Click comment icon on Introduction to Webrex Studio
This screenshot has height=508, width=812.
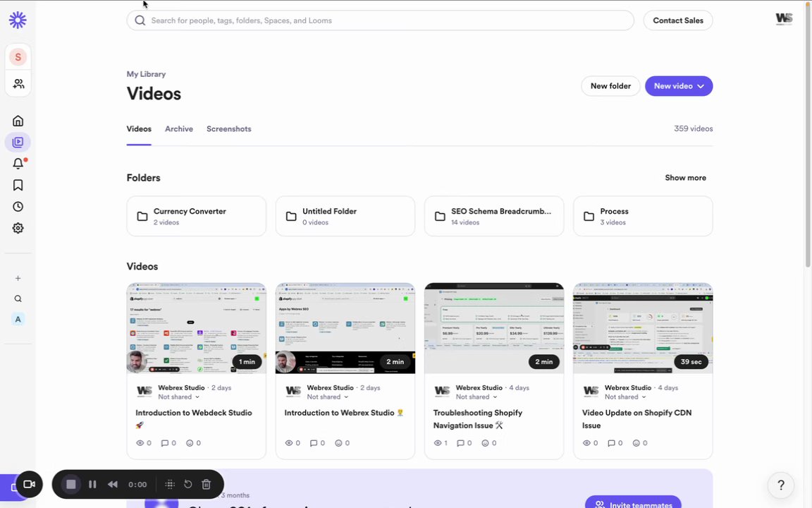pos(313,443)
